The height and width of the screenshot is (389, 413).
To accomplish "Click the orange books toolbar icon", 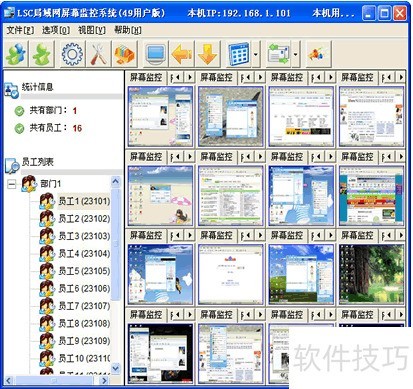I will (x=124, y=54).
